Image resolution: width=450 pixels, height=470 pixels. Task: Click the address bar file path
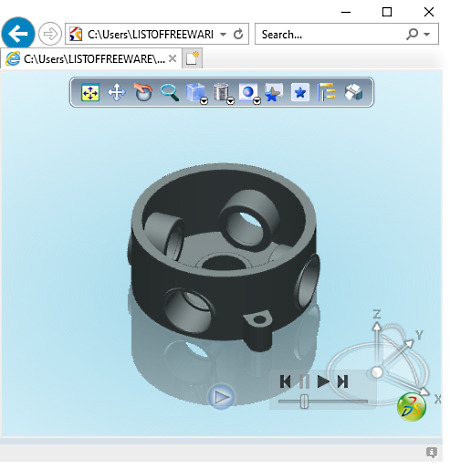150,34
